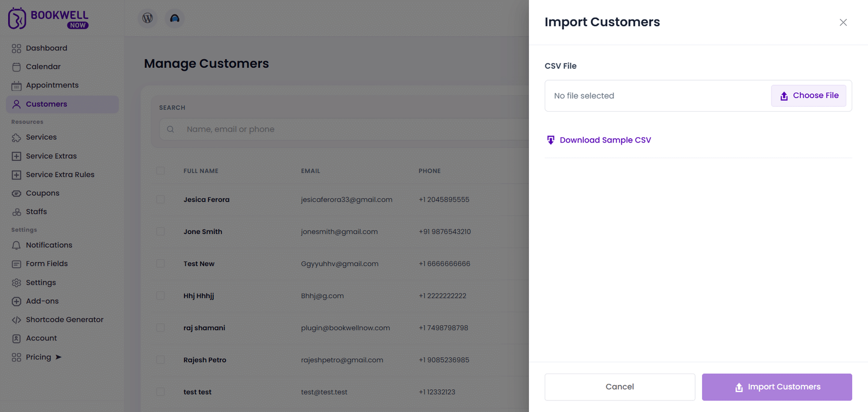Click the Appointments icon in sidebar
Screen dimensions: 868x412
[x=16, y=86]
